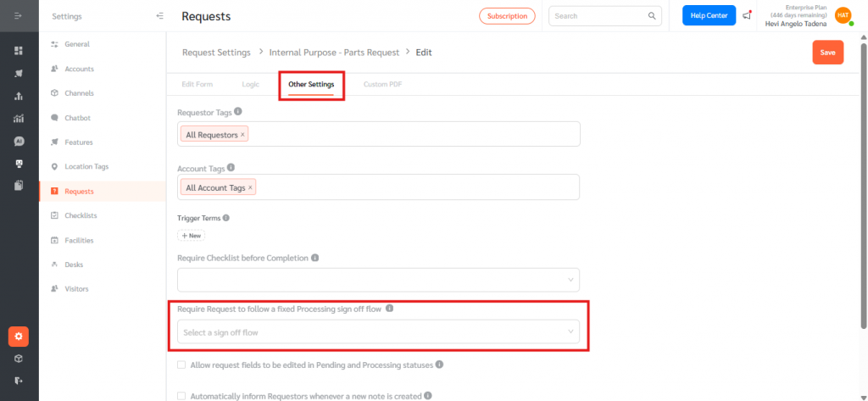Click the HAT user avatar
Screen dimensions: 868x401
pos(842,15)
